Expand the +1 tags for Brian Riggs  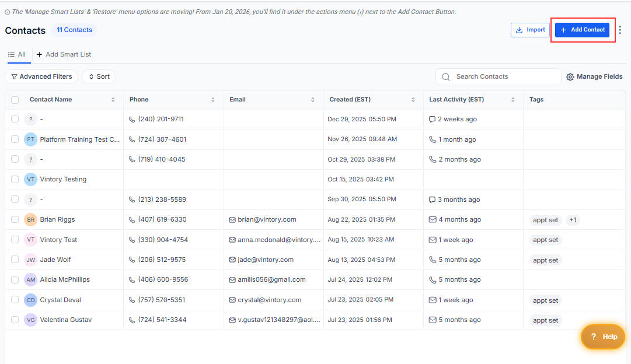573,220
